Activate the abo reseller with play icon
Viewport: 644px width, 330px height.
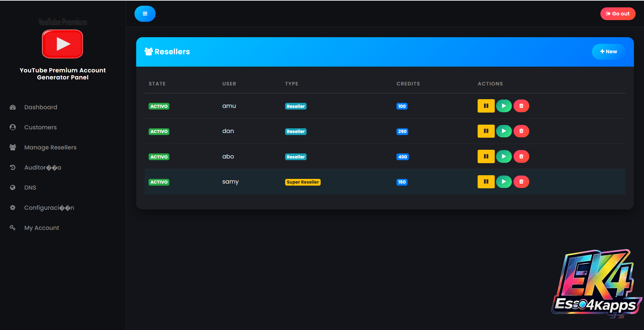[x=503, y=156]
